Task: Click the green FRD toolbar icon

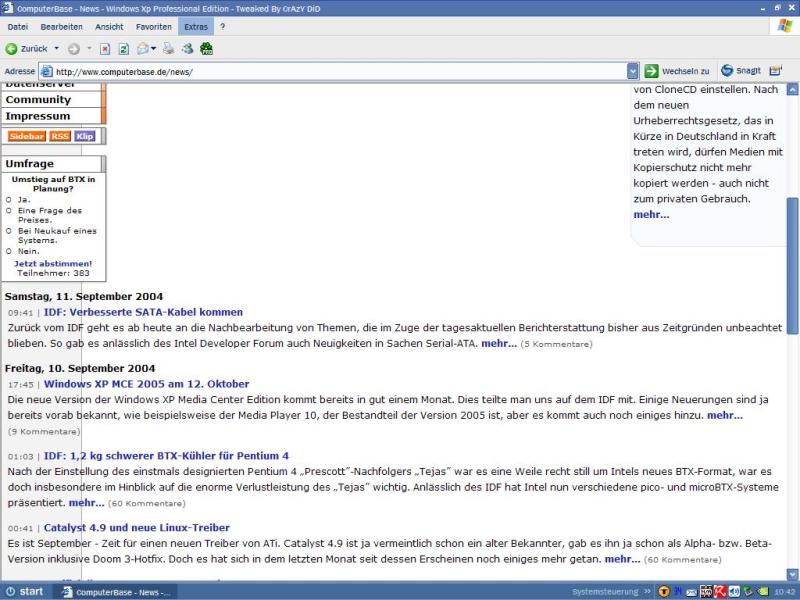Action: coord(206,49)
